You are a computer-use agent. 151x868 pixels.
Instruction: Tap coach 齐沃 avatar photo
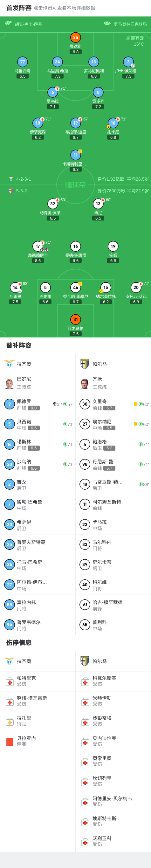[85, 384]
